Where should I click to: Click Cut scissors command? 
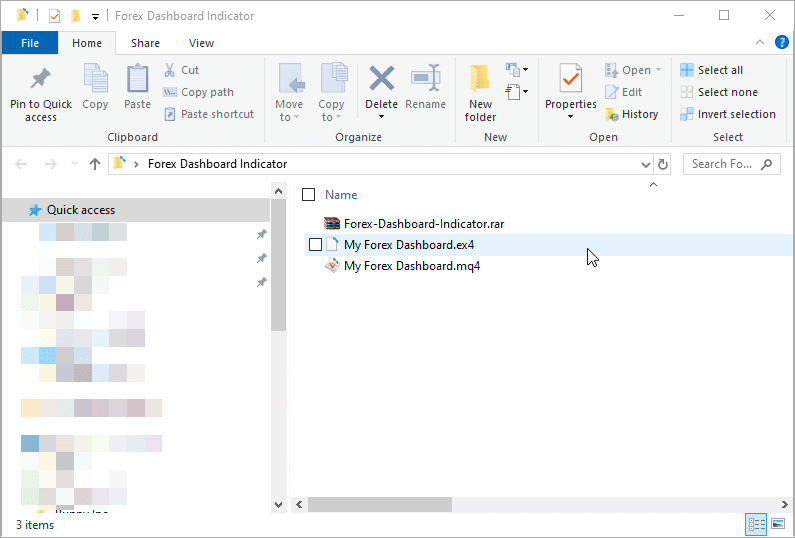pos(182,70)
